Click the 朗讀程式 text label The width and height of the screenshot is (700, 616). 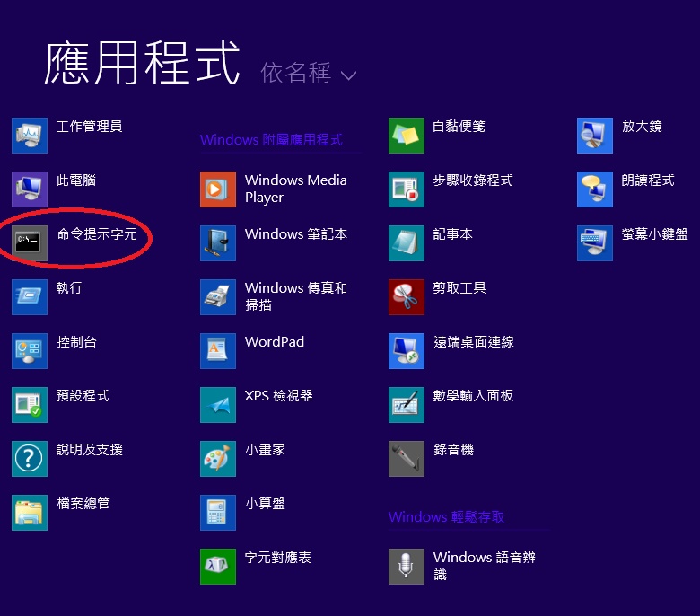(x=648, y=180)
